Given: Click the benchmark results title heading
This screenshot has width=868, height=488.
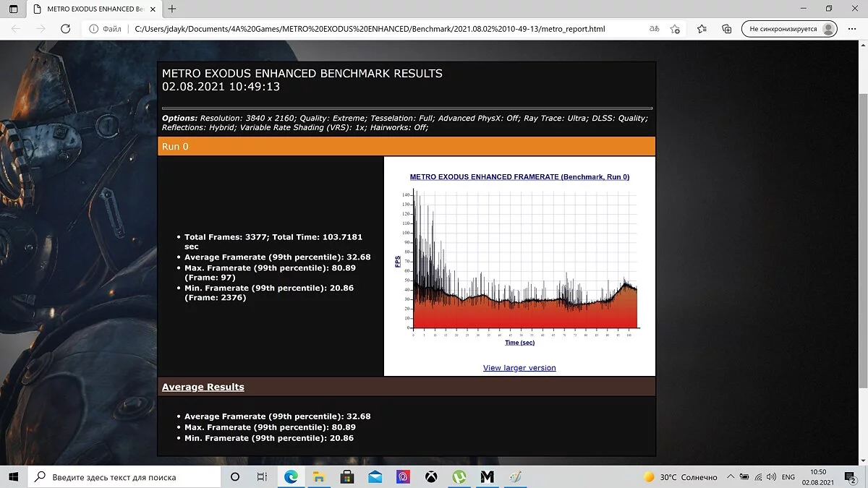Looking at the screenshot, I should pyautogui.click(x=302, y=73).
